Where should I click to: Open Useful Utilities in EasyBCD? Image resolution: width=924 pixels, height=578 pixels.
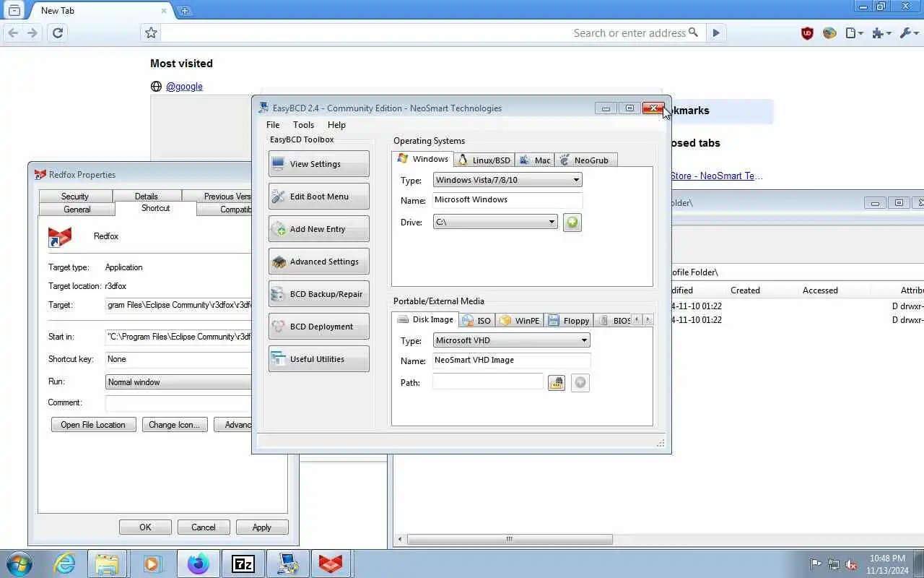pyautogui.click(x=318, y=359)
